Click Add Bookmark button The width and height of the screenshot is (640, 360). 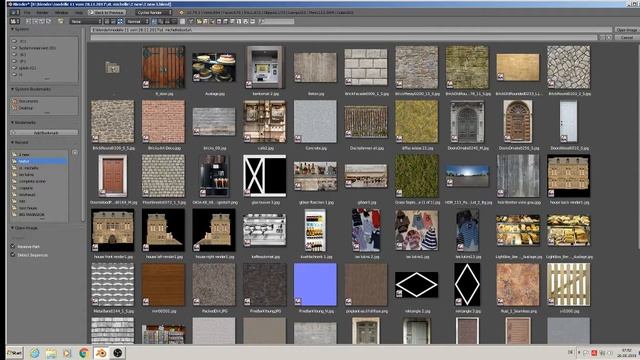[44, 133]
